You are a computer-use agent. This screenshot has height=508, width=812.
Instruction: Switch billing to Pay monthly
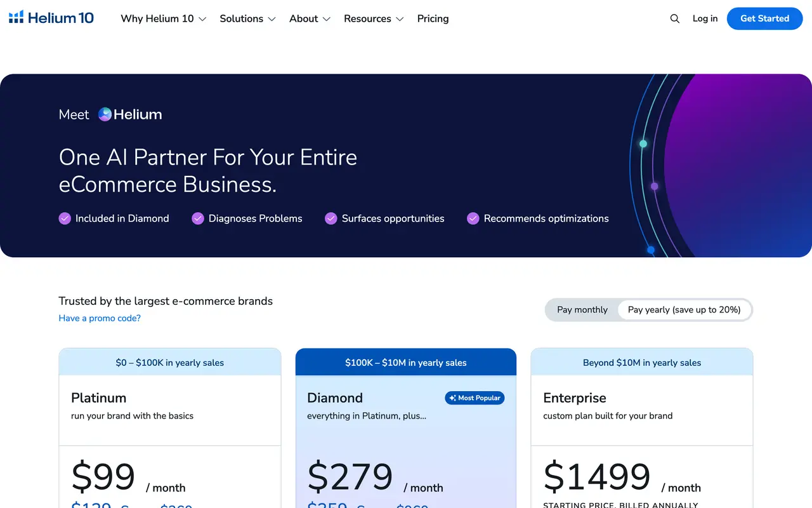(x=582, y=310)
